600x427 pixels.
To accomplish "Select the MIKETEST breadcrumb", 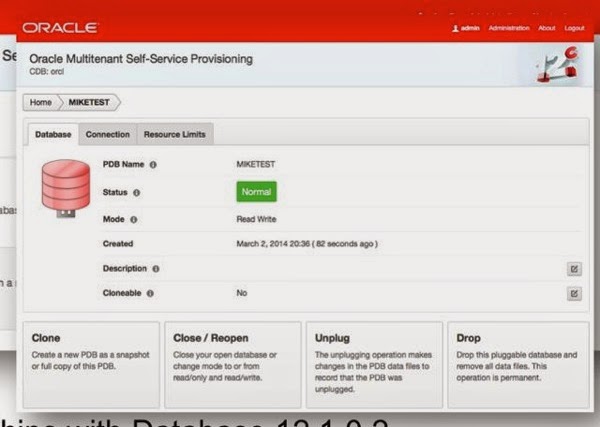I will (89, 102).
